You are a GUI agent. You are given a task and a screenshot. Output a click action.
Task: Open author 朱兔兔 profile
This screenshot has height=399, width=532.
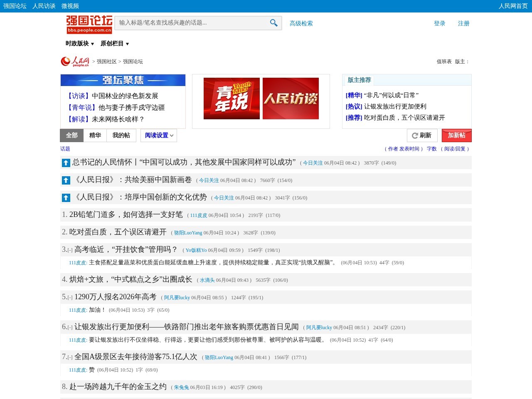(182, 387)
